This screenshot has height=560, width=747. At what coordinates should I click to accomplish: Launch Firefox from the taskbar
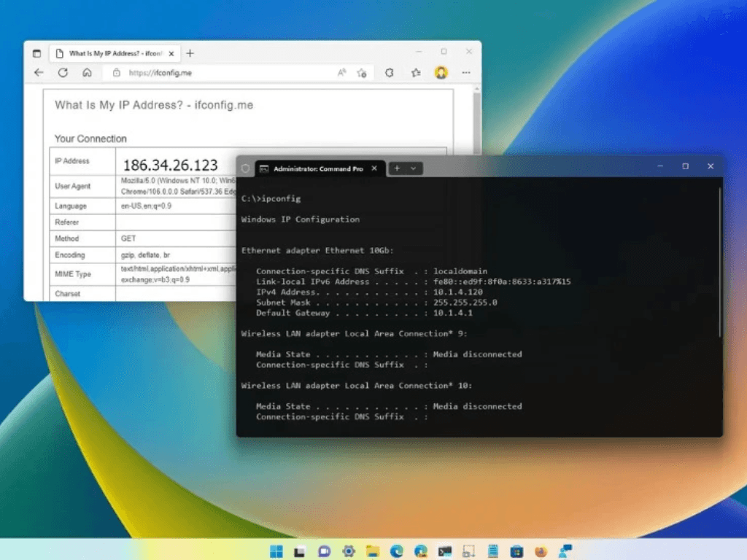[541, 551]
